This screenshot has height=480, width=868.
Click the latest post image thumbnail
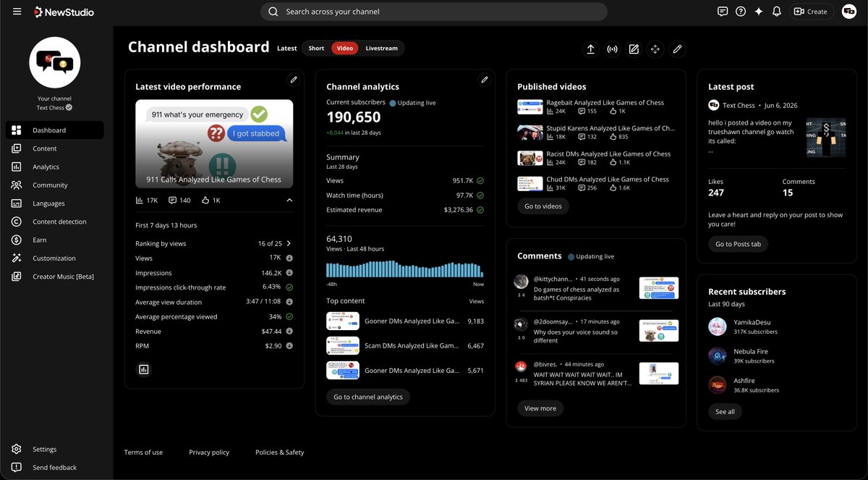825,138
